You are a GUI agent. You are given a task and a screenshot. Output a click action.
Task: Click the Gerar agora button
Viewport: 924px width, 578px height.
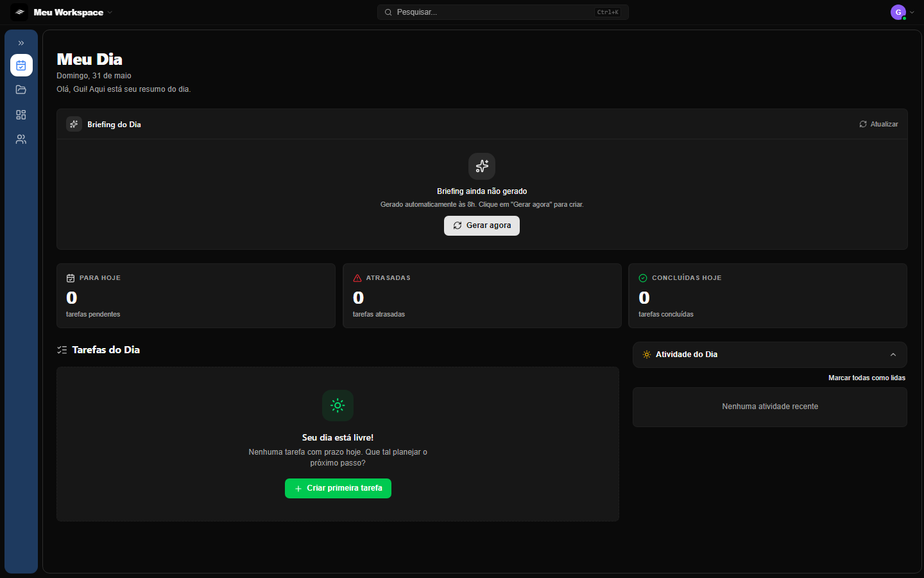coord(482,225)
